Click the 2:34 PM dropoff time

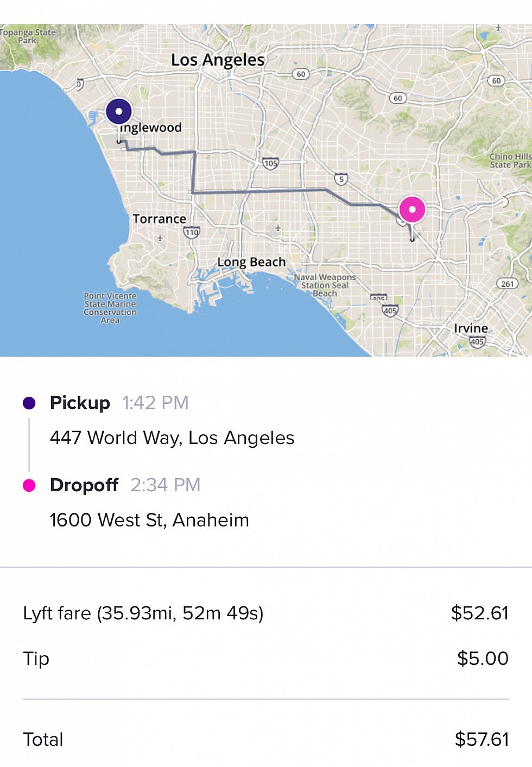(x=166, y=485)
